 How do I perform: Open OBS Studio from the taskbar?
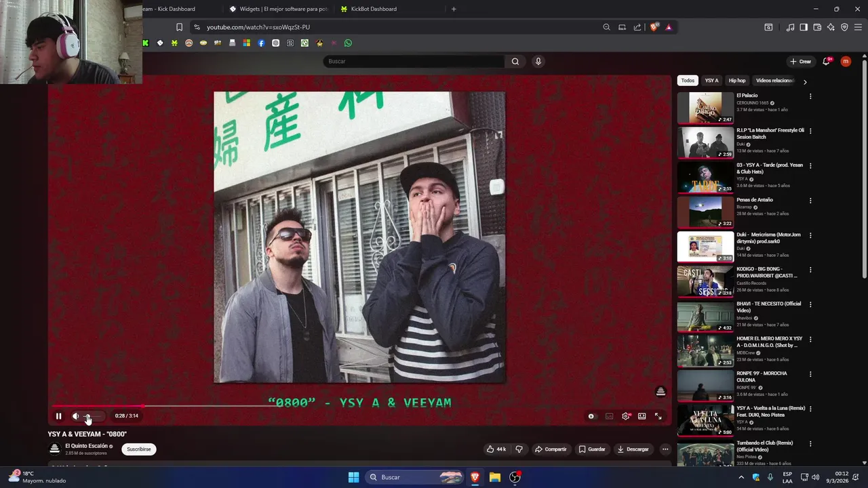point(515,477)
